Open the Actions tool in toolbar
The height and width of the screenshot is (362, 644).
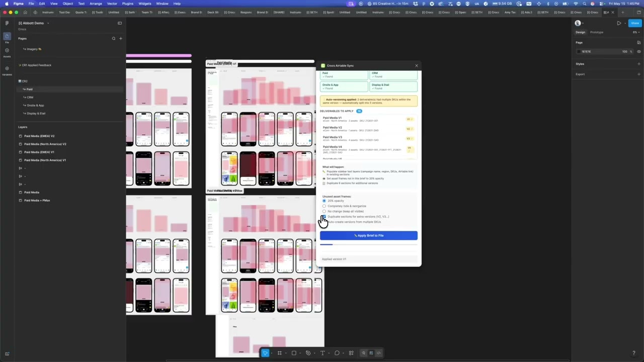click(x=351, y=353)
